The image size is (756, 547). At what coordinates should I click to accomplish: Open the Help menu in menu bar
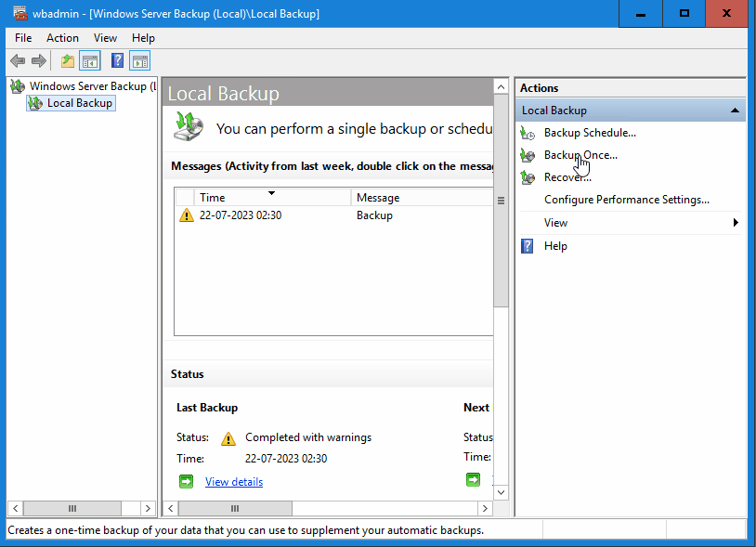pyautogui.click(x=143, y=38)
